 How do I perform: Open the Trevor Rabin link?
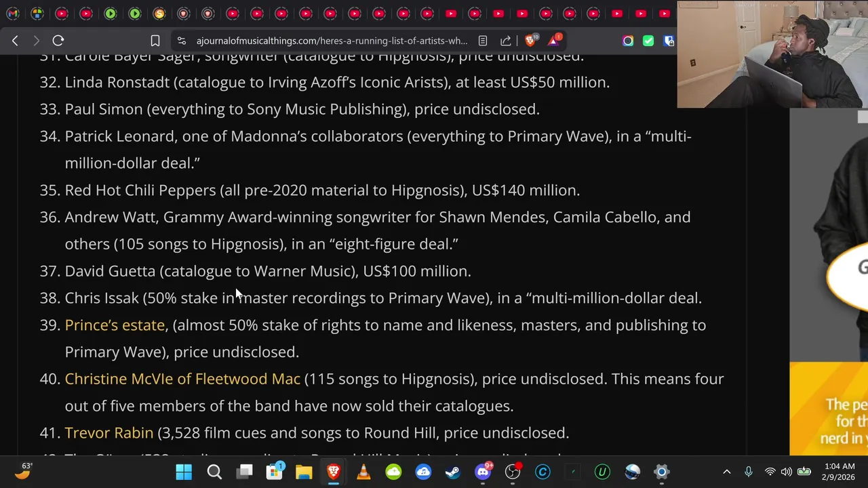coord(109,432)
